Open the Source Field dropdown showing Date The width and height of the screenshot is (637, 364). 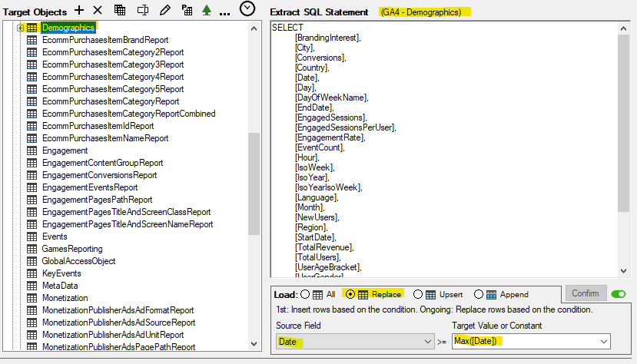click(355, 341)
